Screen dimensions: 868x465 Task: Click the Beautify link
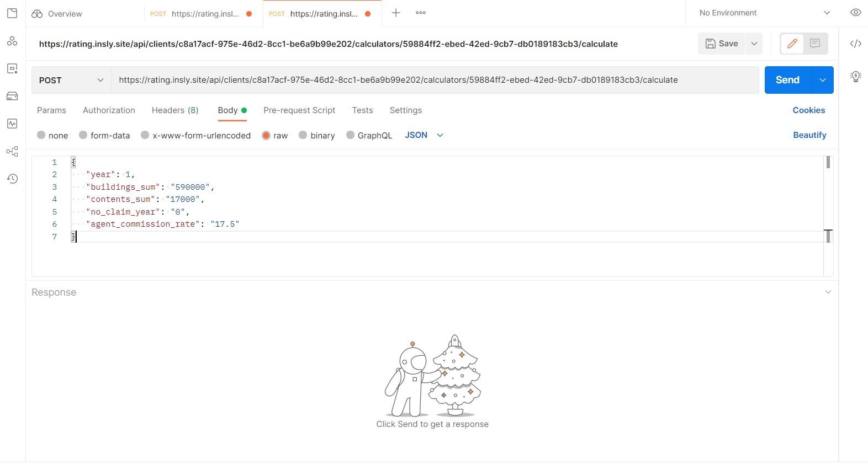pyautogui.click(x=809, y=135)
